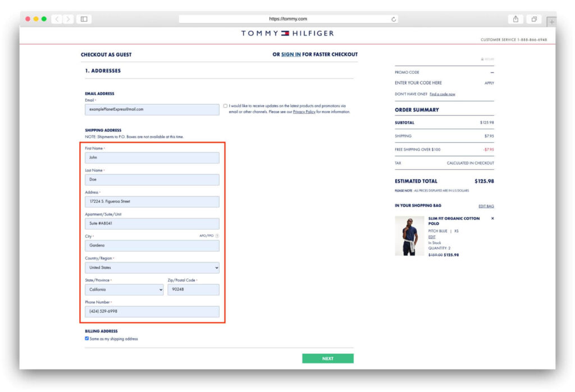
Task: Click the green NEXT button
Action: (328, 358)
